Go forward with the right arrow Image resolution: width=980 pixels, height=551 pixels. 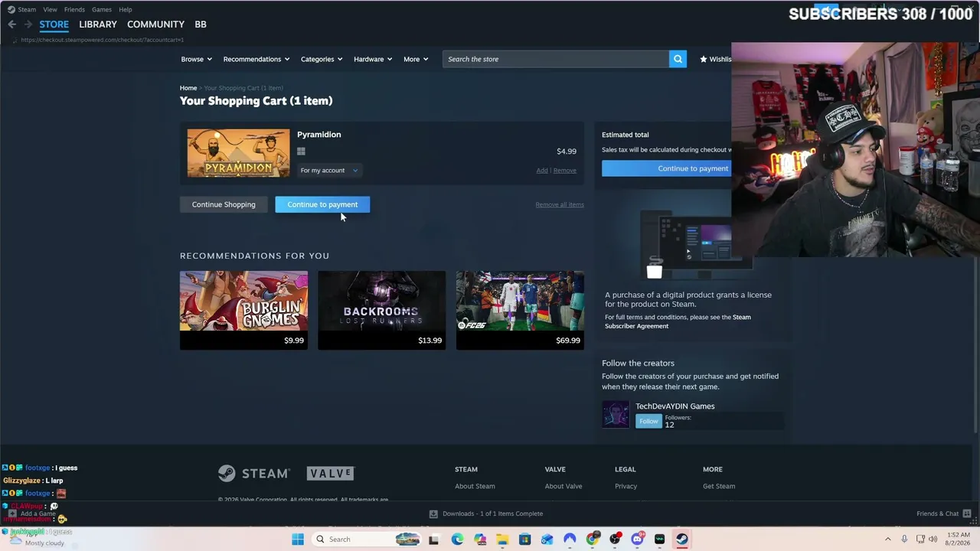point(28,24)
